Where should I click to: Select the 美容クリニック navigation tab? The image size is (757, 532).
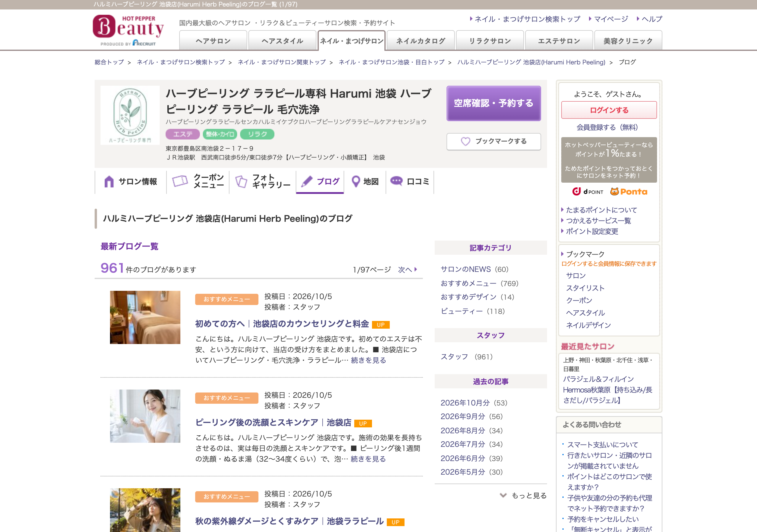pyautogui.click(x=628, y=41)
